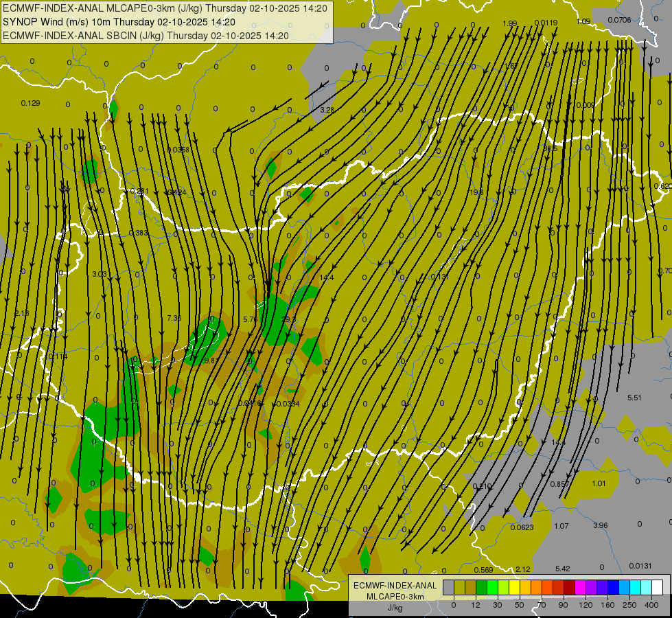Screen dimensions: 672x618
Task: Click the legend tick label 400
Action: (651, 605)
